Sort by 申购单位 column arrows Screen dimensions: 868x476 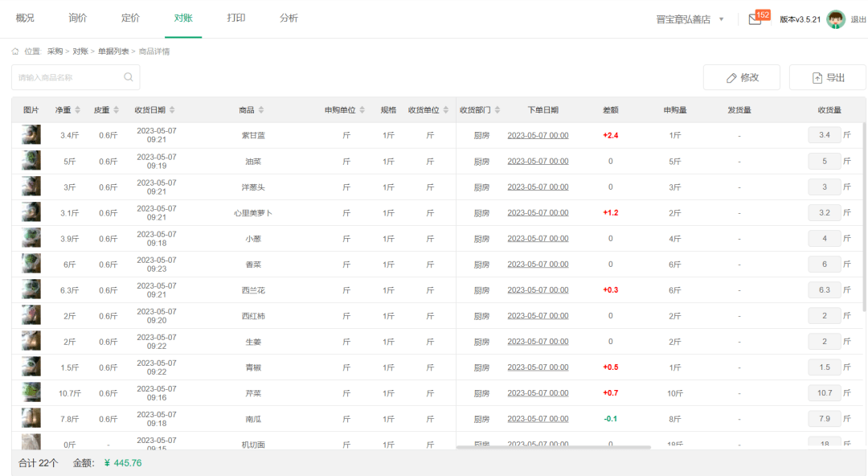click(362, 110)
